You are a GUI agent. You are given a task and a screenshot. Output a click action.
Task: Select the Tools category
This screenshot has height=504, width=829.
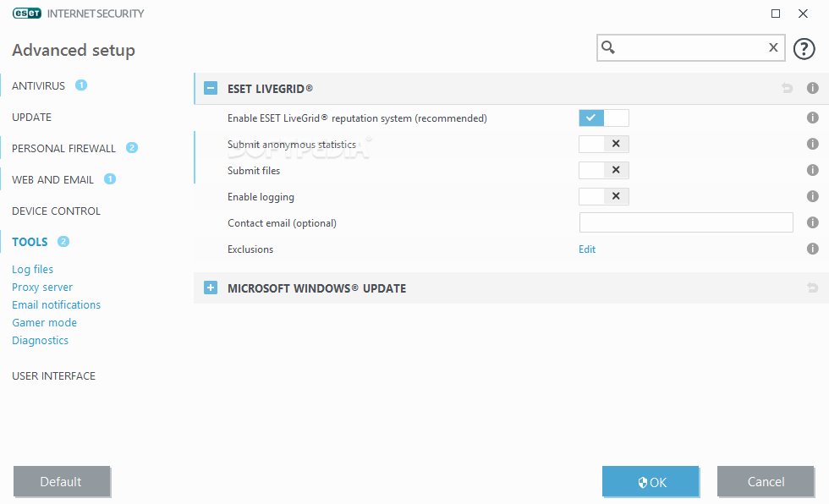(x=30, y=242)
